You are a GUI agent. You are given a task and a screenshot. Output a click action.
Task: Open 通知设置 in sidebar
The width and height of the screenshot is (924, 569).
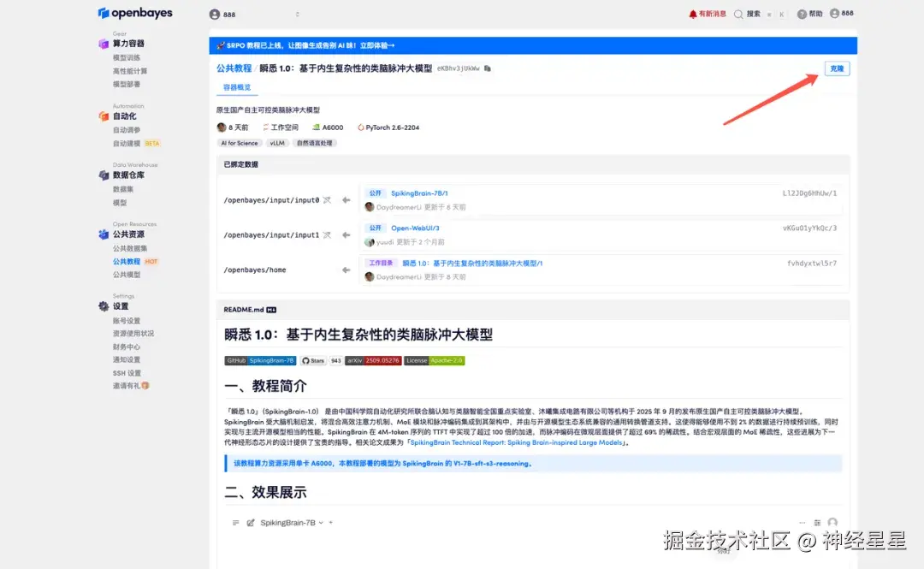click(127, 359)
